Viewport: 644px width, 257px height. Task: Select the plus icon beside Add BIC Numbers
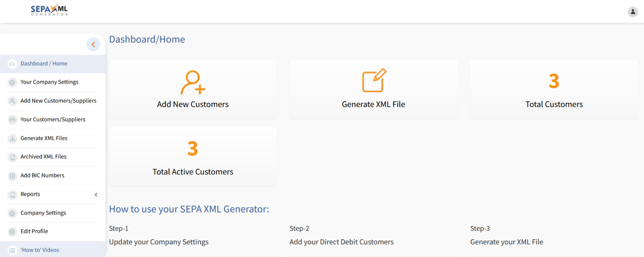(x=11, y=175)
